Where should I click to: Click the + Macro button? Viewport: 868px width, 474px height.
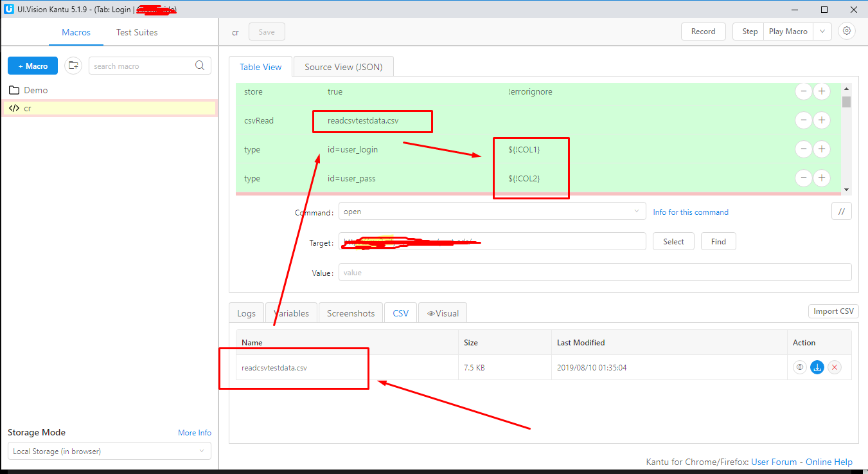pyautogui.click(x=33, y=66)
